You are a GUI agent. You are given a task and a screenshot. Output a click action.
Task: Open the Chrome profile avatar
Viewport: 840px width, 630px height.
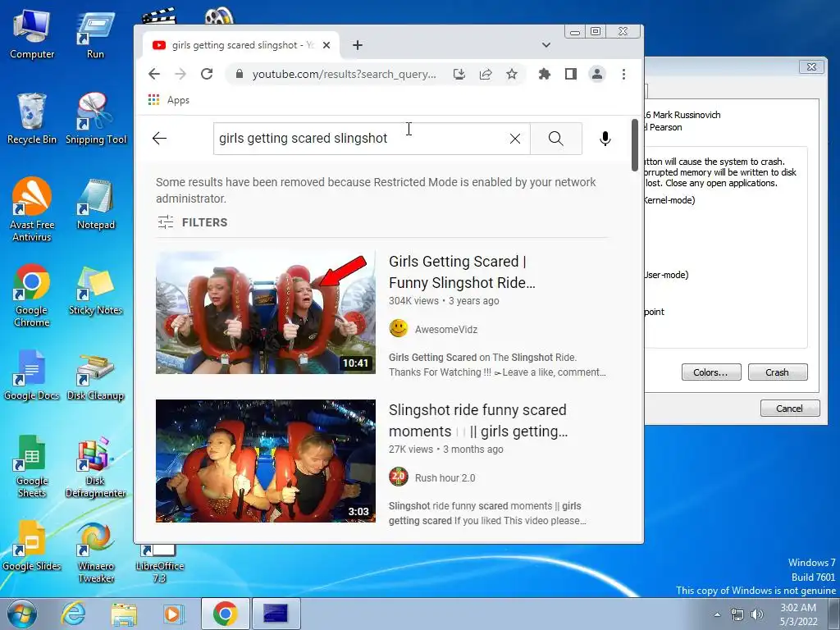coord(597,74)
